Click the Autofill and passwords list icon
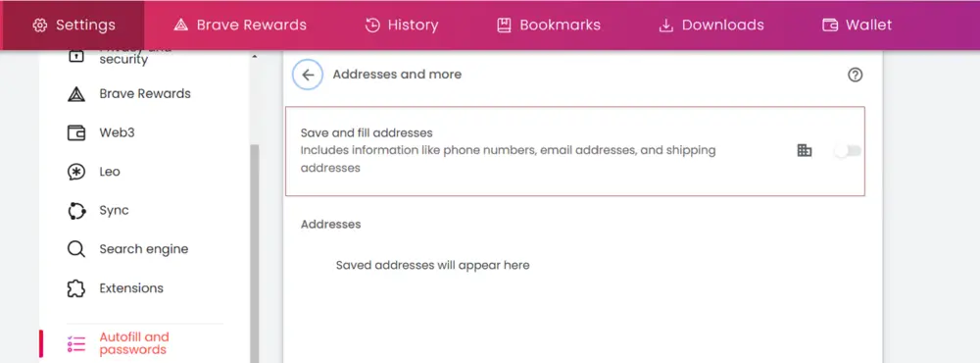This screenshot has width=980, height=363. click(x=76, y=343)
